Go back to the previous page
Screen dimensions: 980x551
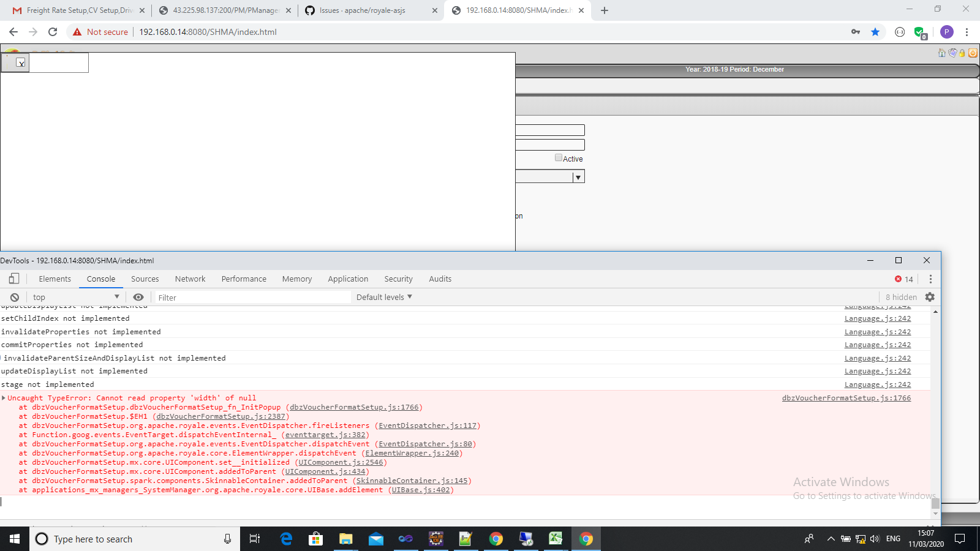13,32
